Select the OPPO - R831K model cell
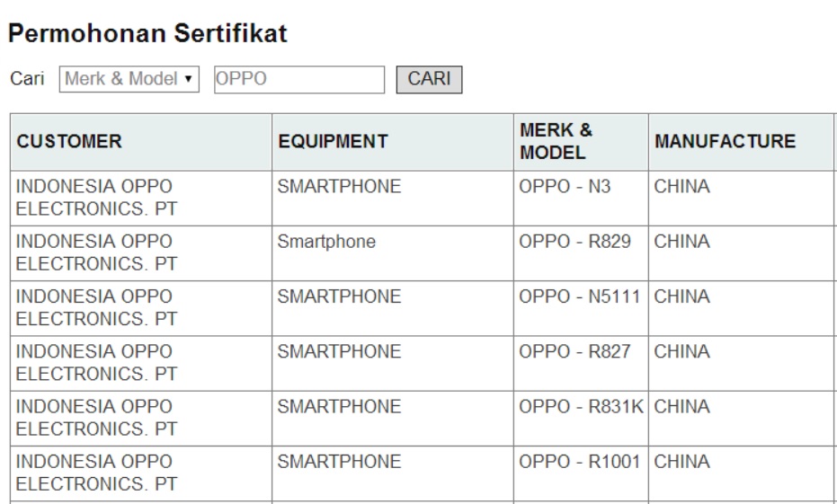837x504 pixels. pyautogui.click(x=582, y=418)
